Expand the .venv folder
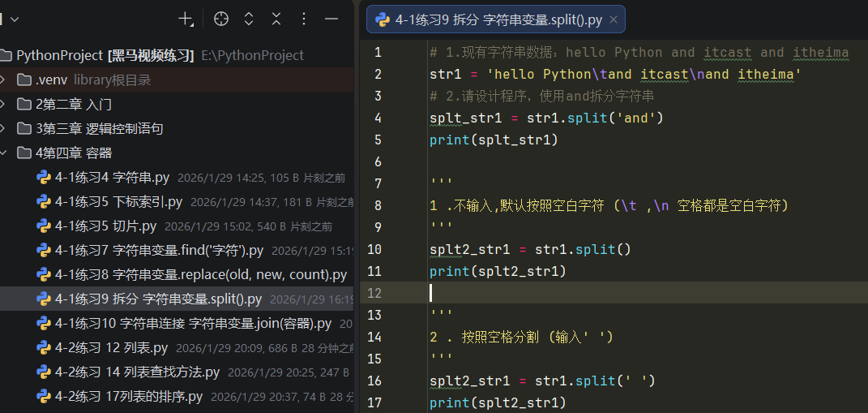868x413 pixels. pyautogui.click(x=2, y=80)
